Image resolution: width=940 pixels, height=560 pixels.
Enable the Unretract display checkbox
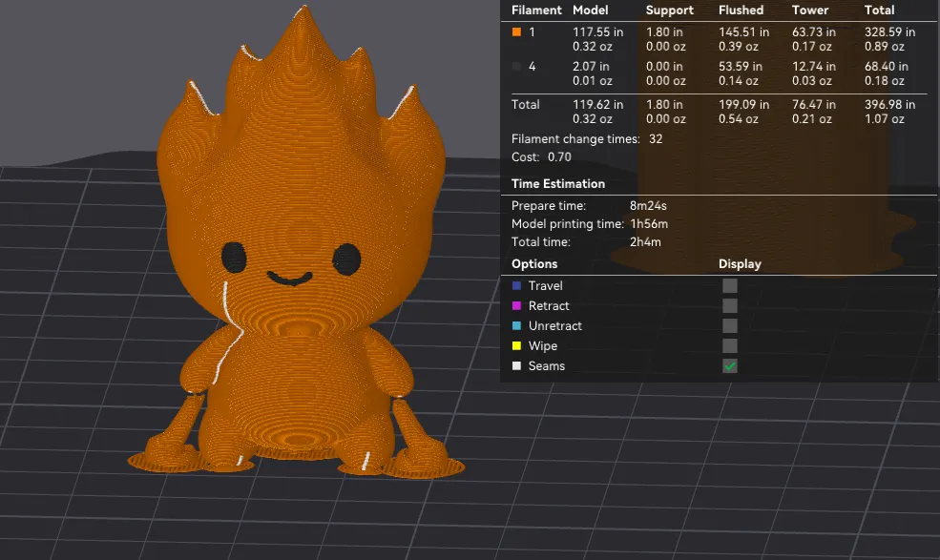tap(730, 326)
